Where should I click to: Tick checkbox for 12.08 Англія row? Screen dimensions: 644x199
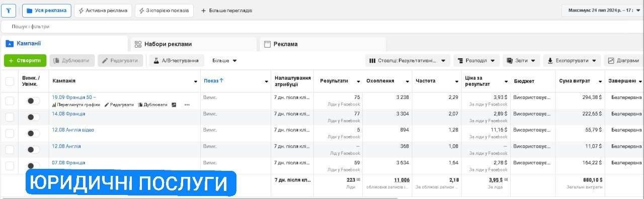[10, 150]
